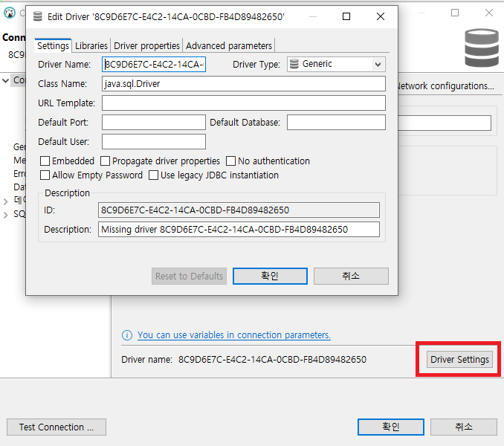
Task: Click the Default Port field
Action: (154, 123)
